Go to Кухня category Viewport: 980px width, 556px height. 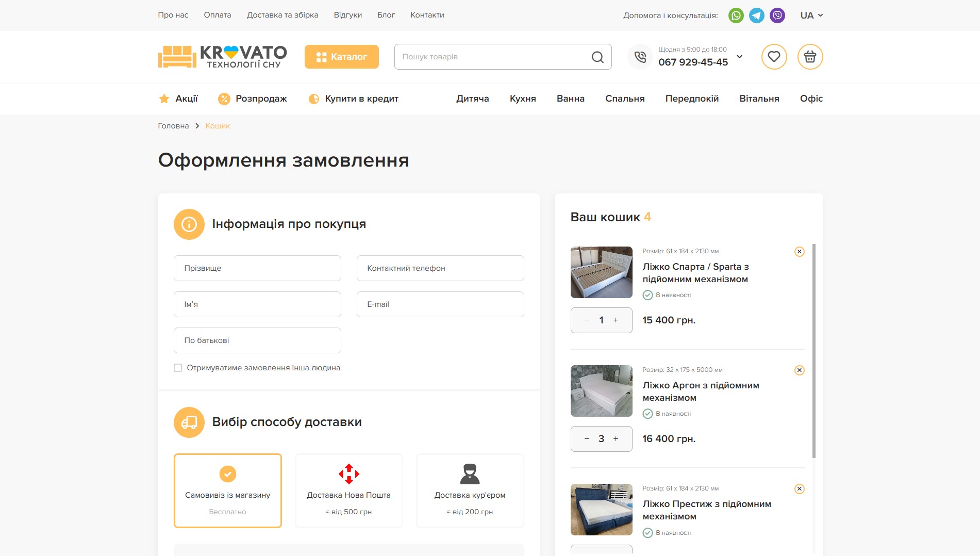[x=523, y=99]
